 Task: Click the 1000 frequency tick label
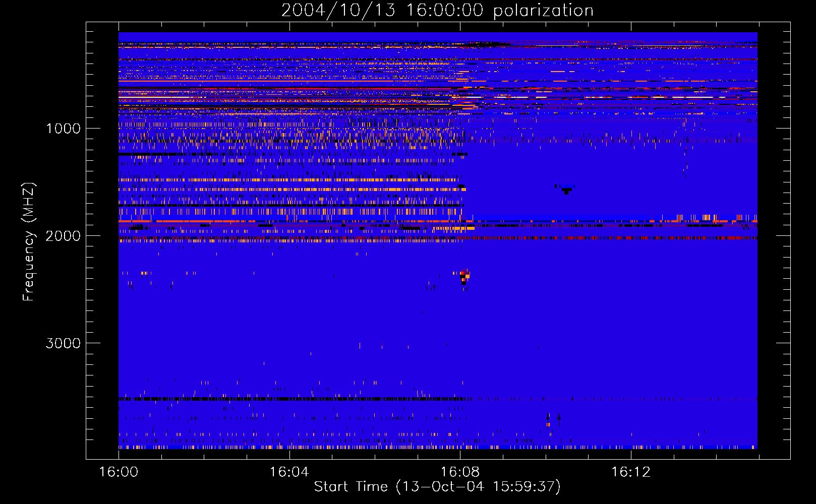coord(63,129)
